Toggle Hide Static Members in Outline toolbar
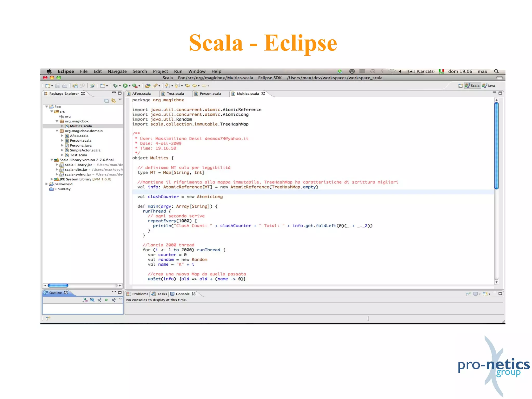532x399 pixels. 99,300
